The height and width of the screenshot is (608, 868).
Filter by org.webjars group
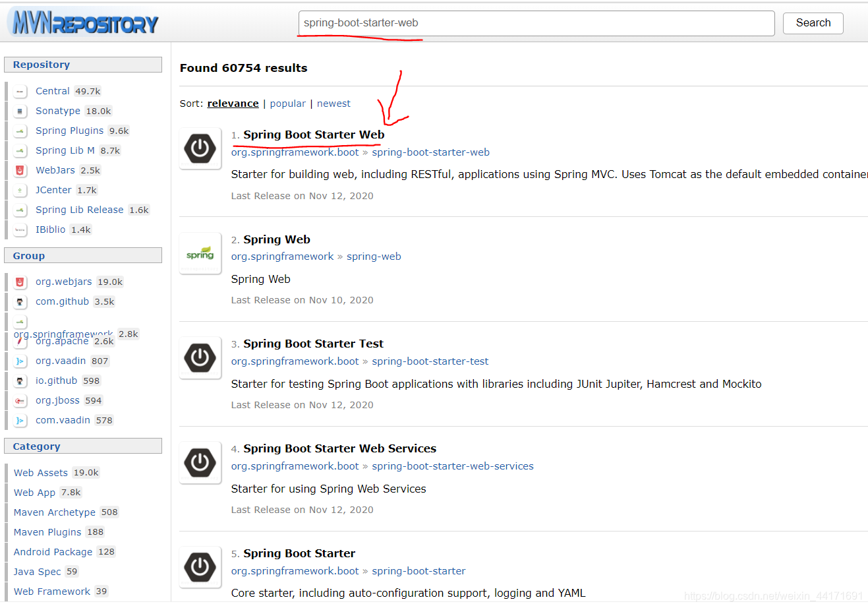pyautogui.click(x=64, y=282)
